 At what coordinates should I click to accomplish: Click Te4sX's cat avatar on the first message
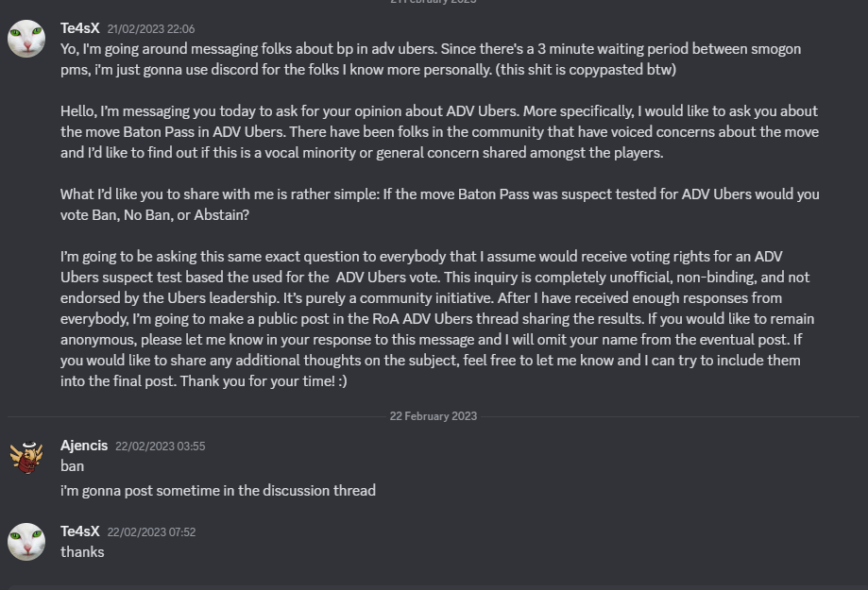26,40
